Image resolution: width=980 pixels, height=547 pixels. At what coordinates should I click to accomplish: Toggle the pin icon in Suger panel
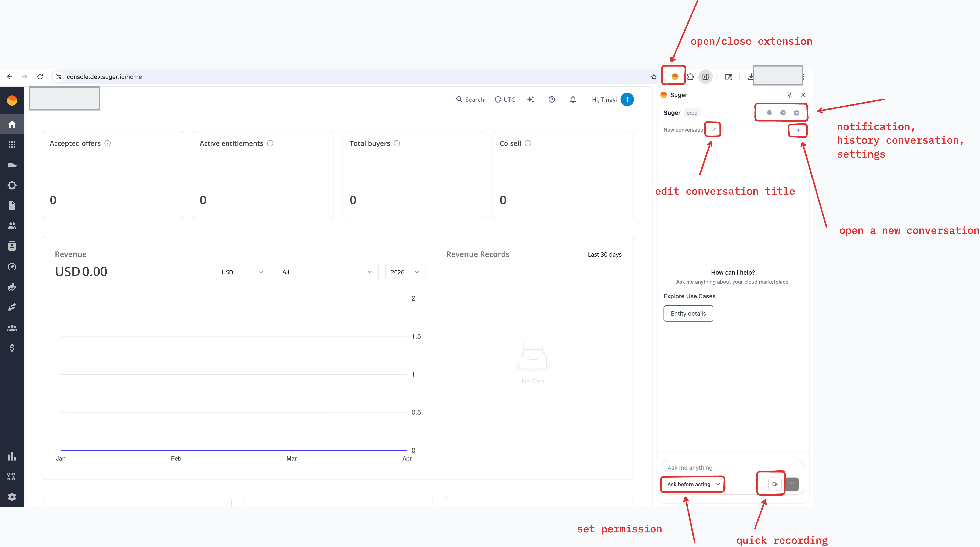coord(789,95)
